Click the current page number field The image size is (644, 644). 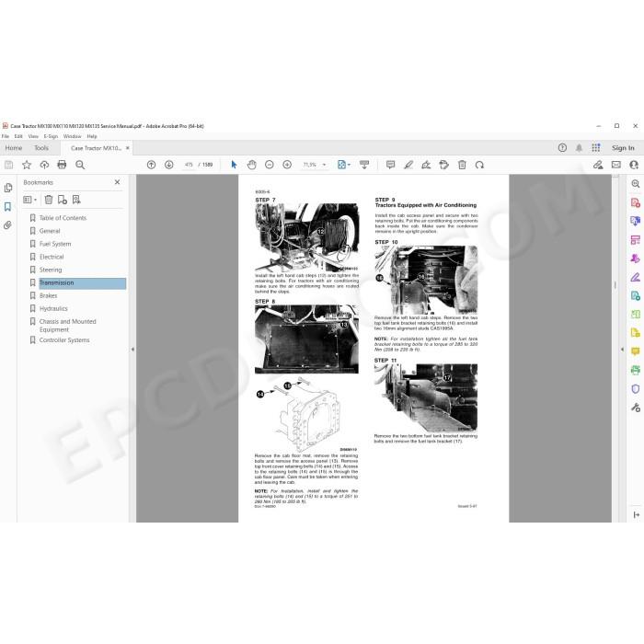pyautogui.click(x=189, y=165)
